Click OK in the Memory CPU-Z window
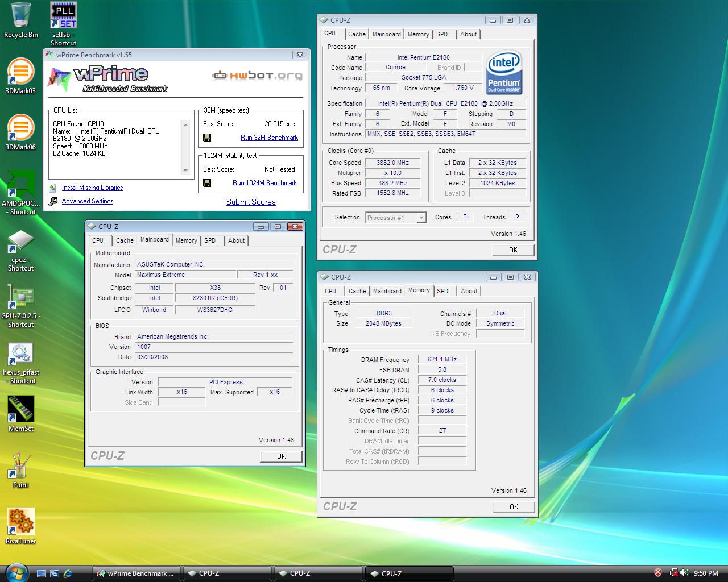Image resolution: width=728 pixels, height=582 pixels. coord(514,506)
